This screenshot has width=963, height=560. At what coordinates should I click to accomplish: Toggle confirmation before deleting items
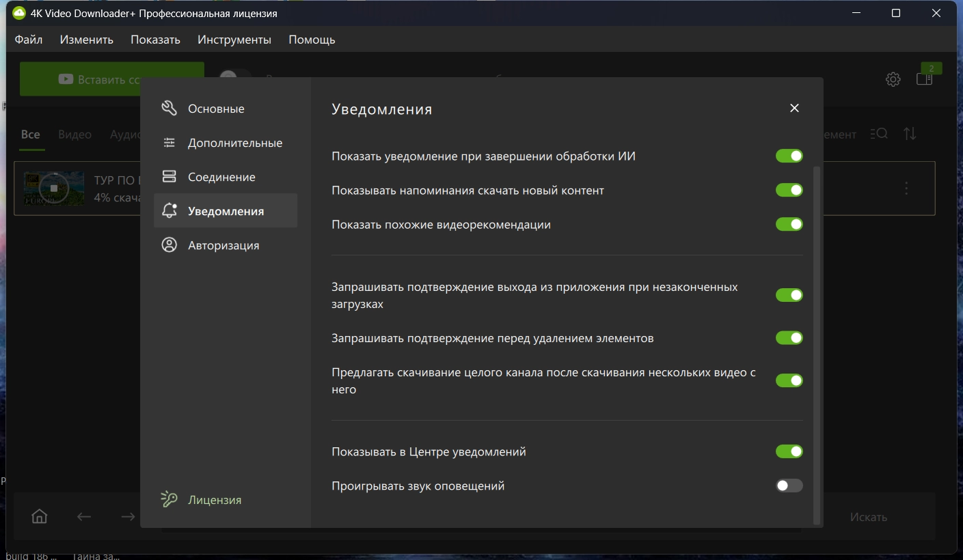click(x=789, y=338)
